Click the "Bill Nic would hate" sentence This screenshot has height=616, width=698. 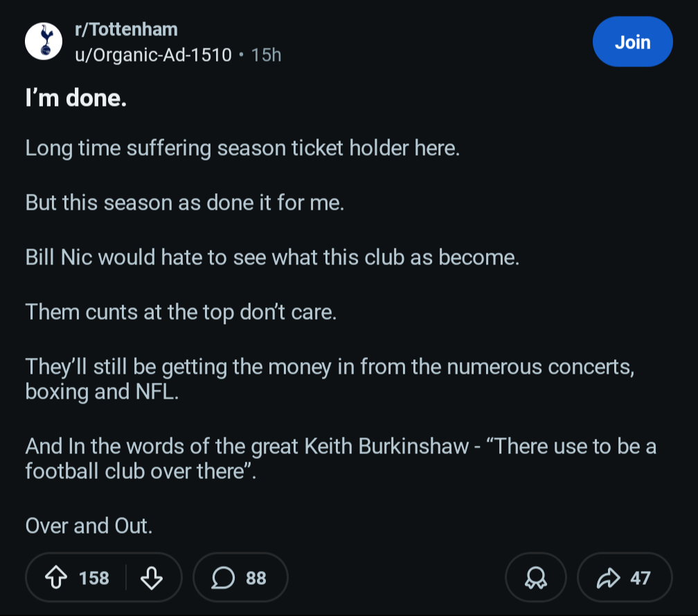pyautogui.click(x=271, y=257)
